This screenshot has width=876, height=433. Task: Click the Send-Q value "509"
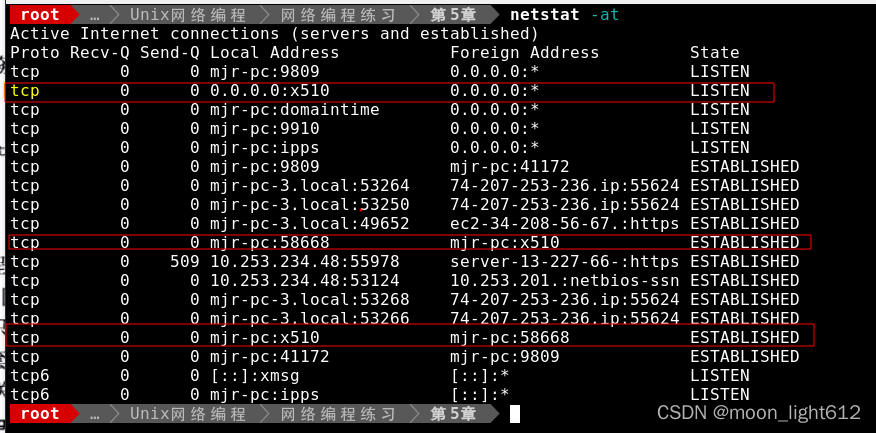pos(184,261)
